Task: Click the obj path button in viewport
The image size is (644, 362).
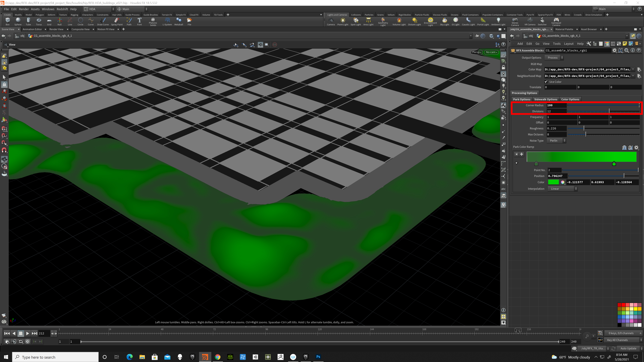Action: [20, 36]
